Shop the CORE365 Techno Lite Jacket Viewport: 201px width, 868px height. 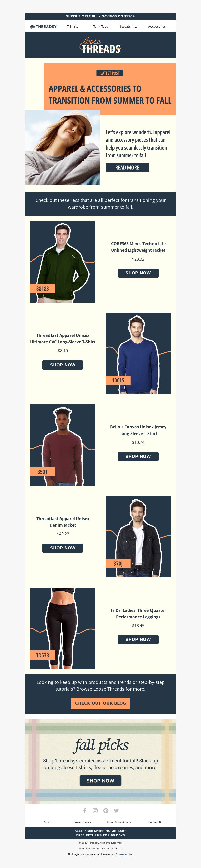click(x=138, y=273)
